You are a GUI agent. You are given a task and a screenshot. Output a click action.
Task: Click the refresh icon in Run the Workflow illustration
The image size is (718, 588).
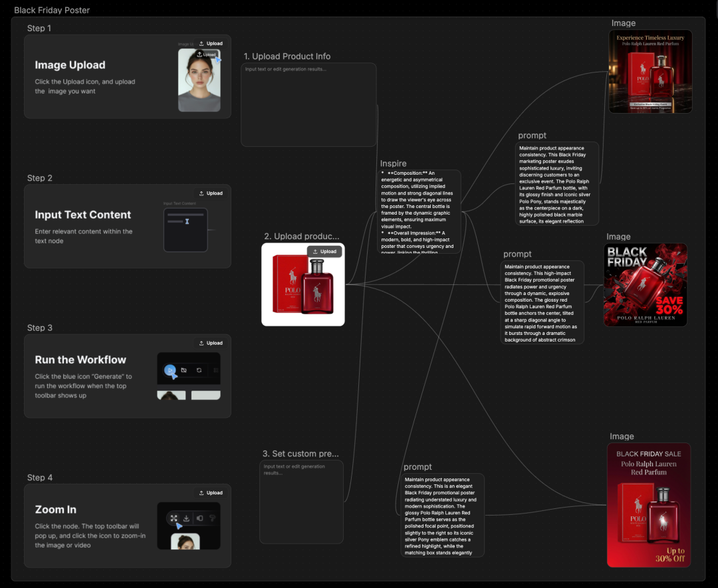(x=199, y=370)
